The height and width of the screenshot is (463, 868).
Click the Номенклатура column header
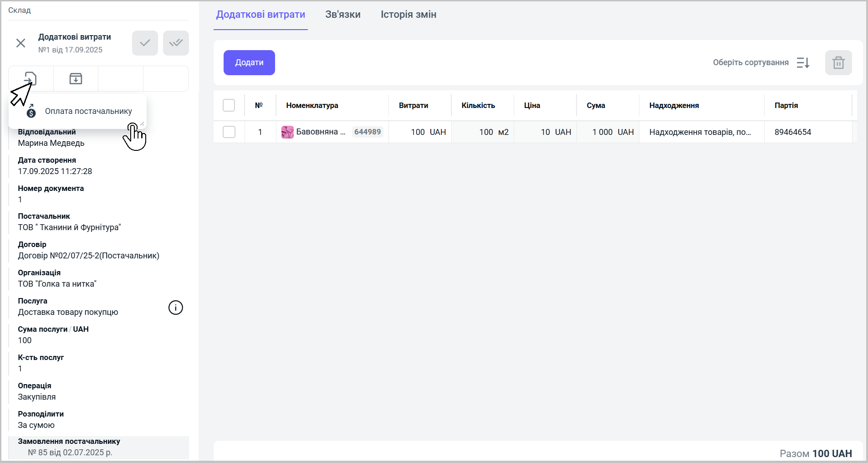312,106
